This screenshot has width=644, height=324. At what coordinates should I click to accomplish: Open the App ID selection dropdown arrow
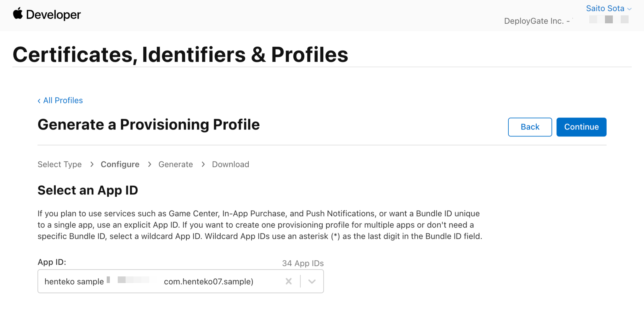(x=312, y=281)
